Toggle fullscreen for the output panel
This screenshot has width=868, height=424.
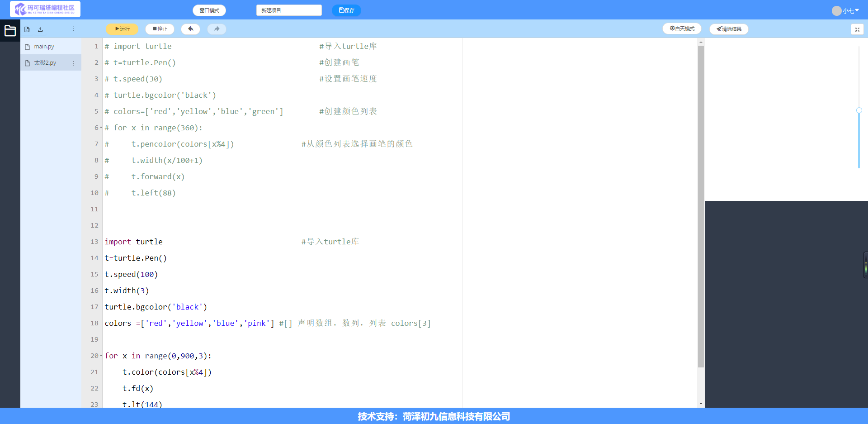click(x=857, y=29)
